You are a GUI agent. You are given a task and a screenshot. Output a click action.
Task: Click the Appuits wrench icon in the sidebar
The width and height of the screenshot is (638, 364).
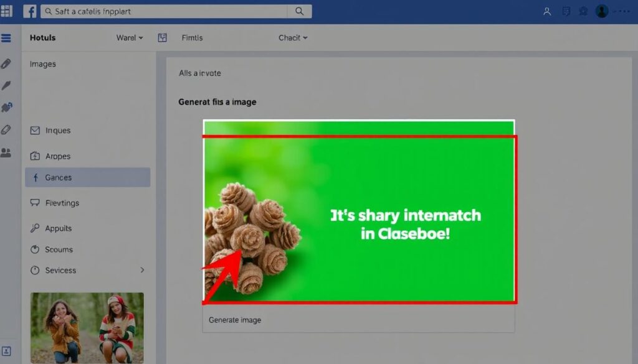coord(36,228)
